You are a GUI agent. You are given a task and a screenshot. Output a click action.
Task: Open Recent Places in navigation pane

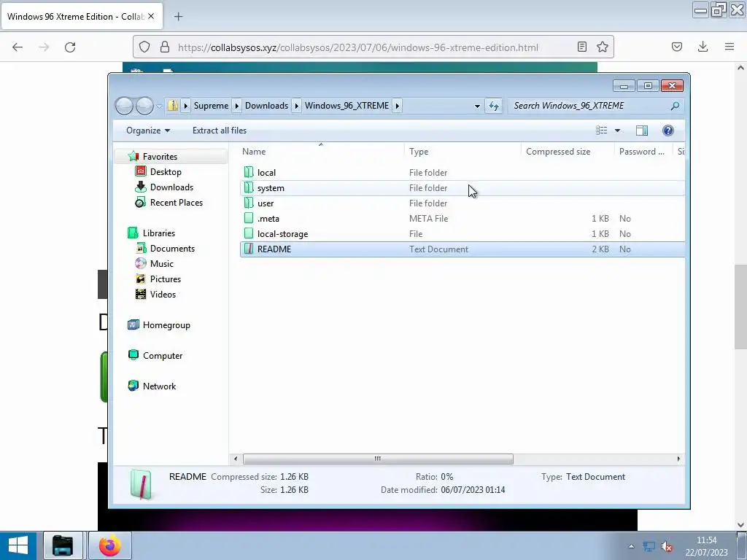coord(177,203)
